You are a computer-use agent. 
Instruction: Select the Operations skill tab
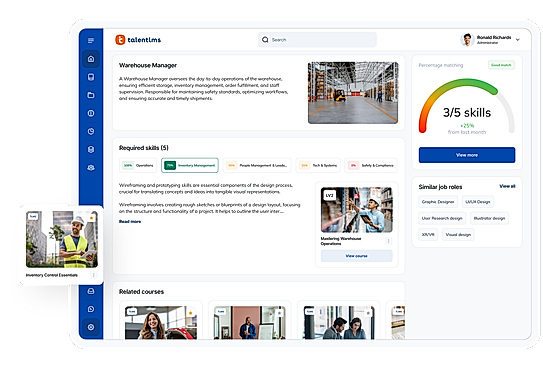pyautogui.click(x=138, y=165)
